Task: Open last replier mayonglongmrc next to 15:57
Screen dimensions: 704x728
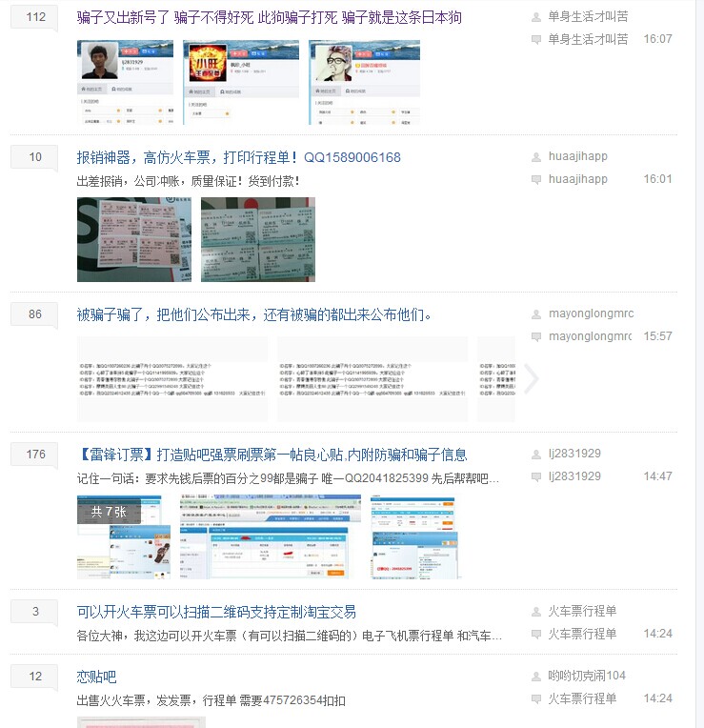Action: (590, 336)
